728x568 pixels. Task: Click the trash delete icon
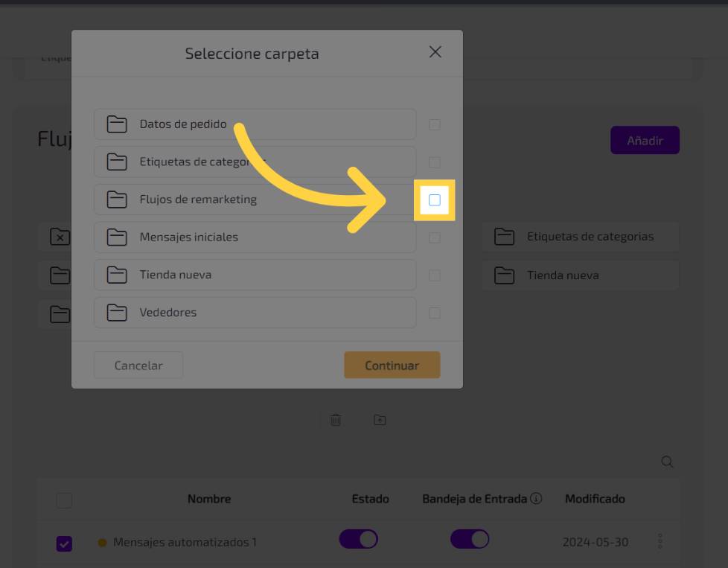(336, 420)
